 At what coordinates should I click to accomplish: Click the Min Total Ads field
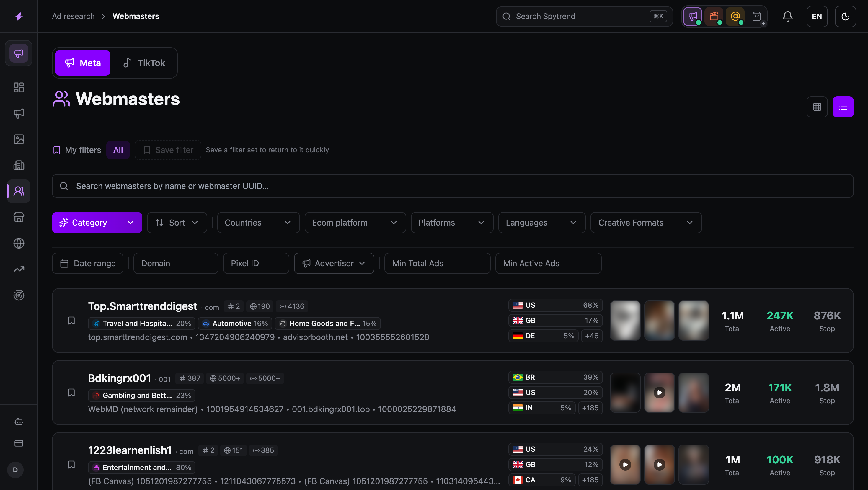tap(437, 263)
